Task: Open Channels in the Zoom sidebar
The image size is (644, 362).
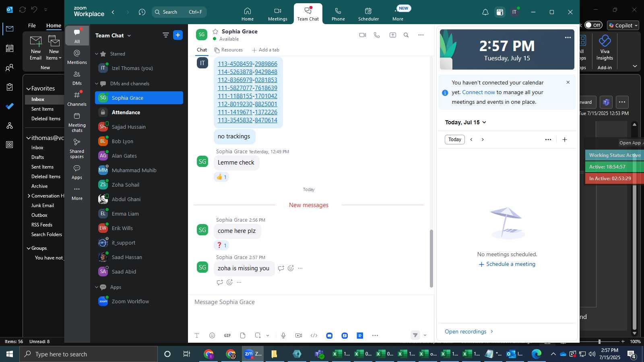Action: tap(77, 99)
